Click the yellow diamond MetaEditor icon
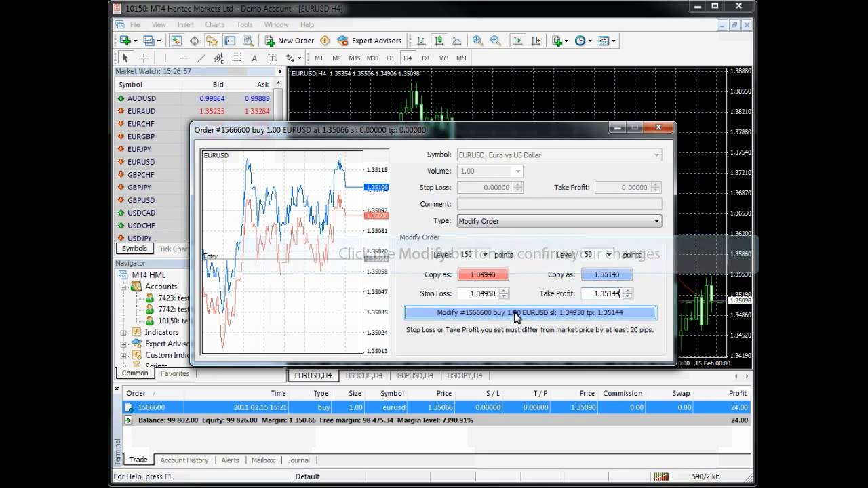The image size is (868, 488). click(325, 41)
